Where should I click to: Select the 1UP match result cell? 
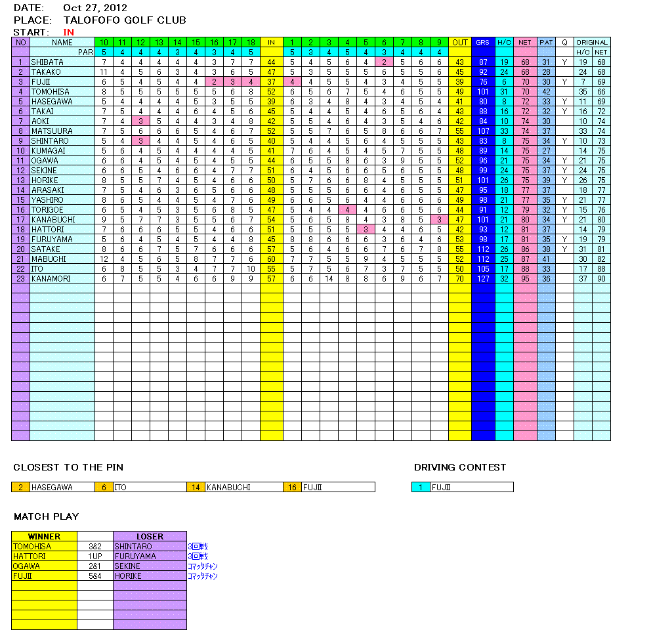[95, 556]
